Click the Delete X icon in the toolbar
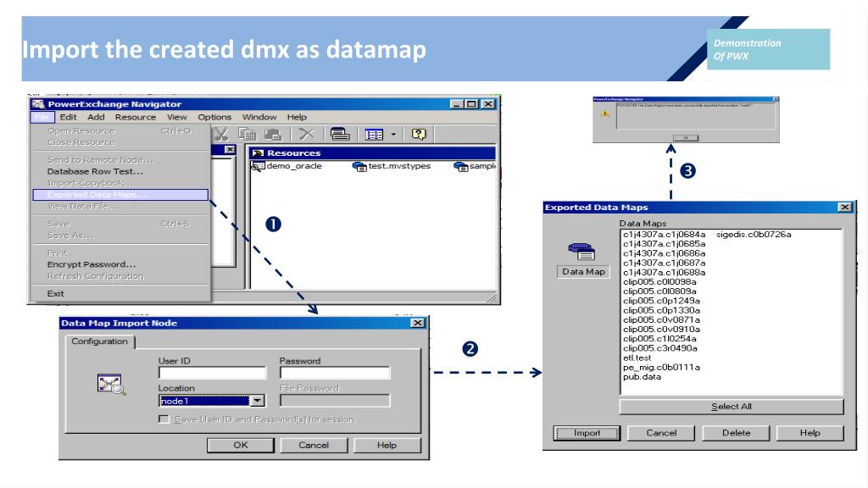Image resolution: width=868 pixels, height=488 pixels. tap(307, 134)
